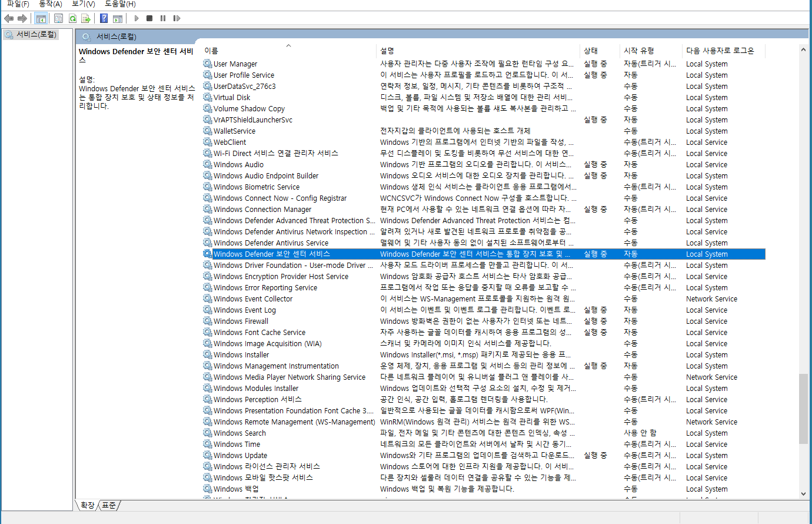Select the User Profile Service row
The image size is (812, 524).
(x=484, y=75)
